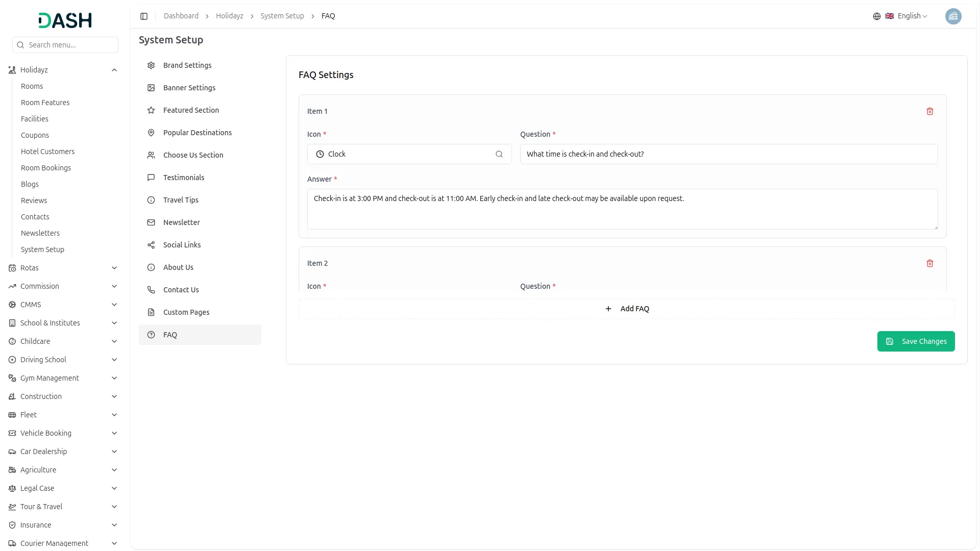
Task: Click the sidebar collapse panel icon
Action: pyautogui.click(x=144, y=16)
